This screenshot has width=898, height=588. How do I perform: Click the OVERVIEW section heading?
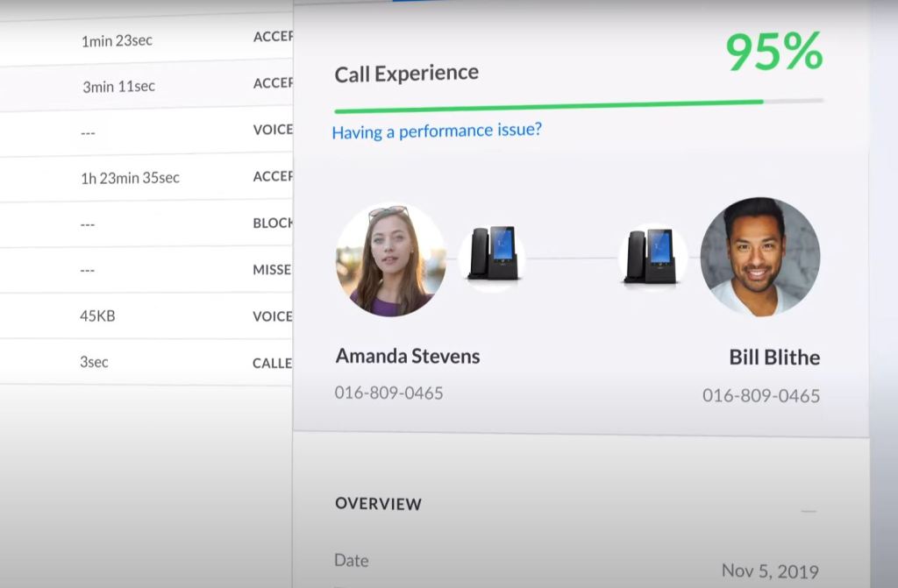[379, 504]
